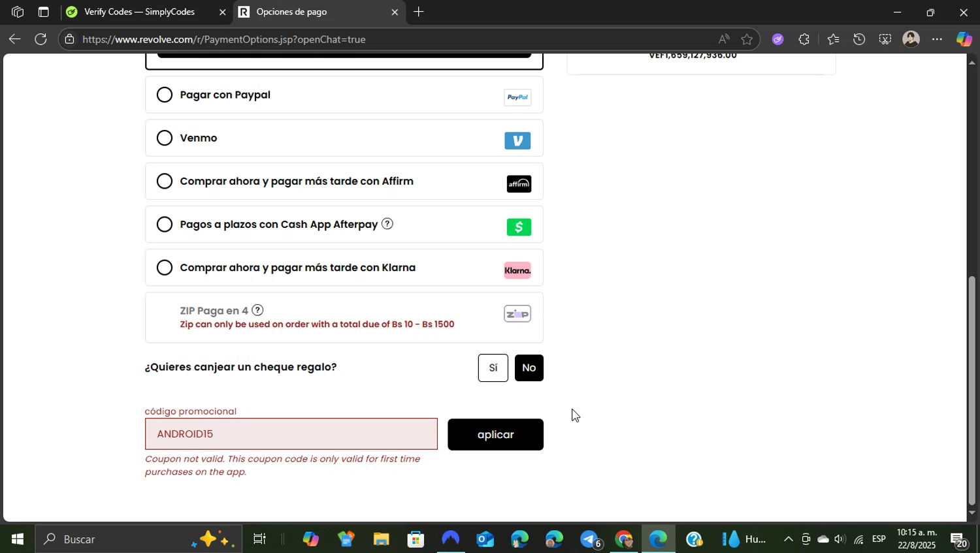This screenshot has height=553, width=980.
Task: Click the green Cash App logo badge
Action: (519, 227)
